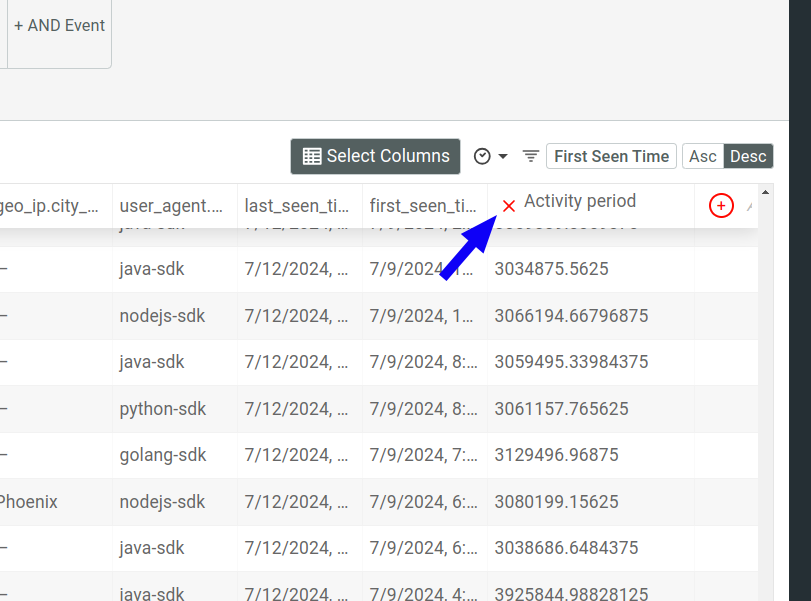Click the filter icon

530,155
